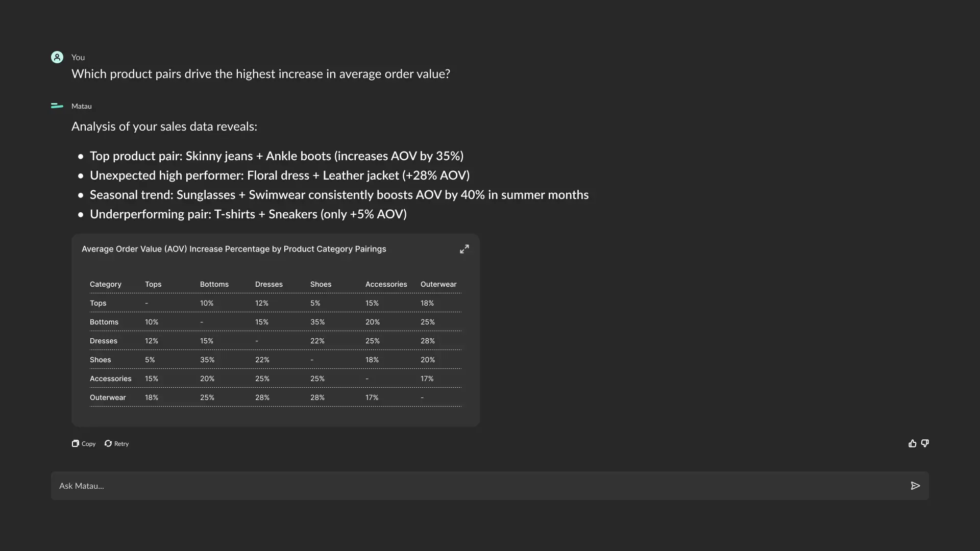Select the Outerwear column header
Viewport: 980px width, 551px height.
(438, 284)
